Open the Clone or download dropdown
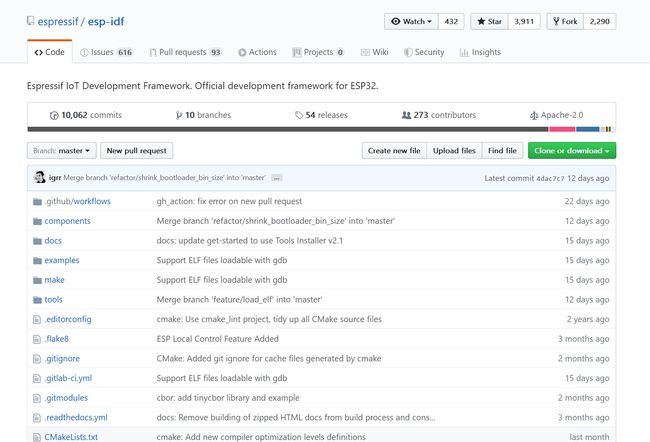650x442 pixels. click(x=572, y=151)
